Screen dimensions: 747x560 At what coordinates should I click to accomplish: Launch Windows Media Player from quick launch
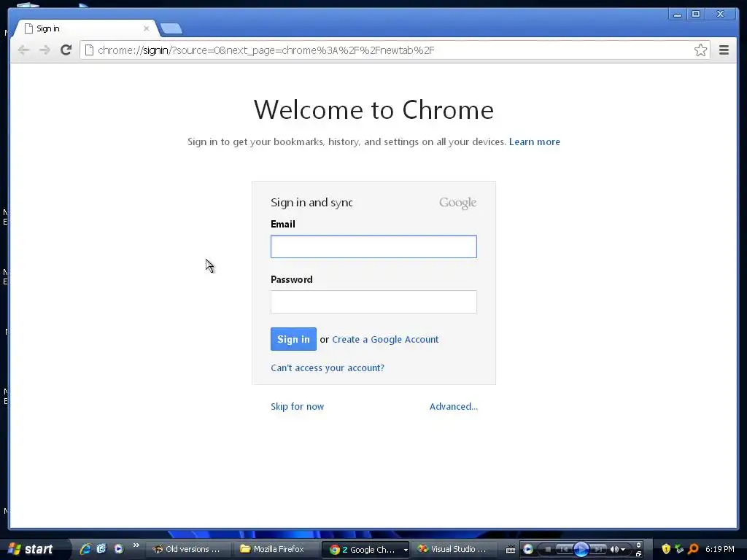tap(118, 549)
